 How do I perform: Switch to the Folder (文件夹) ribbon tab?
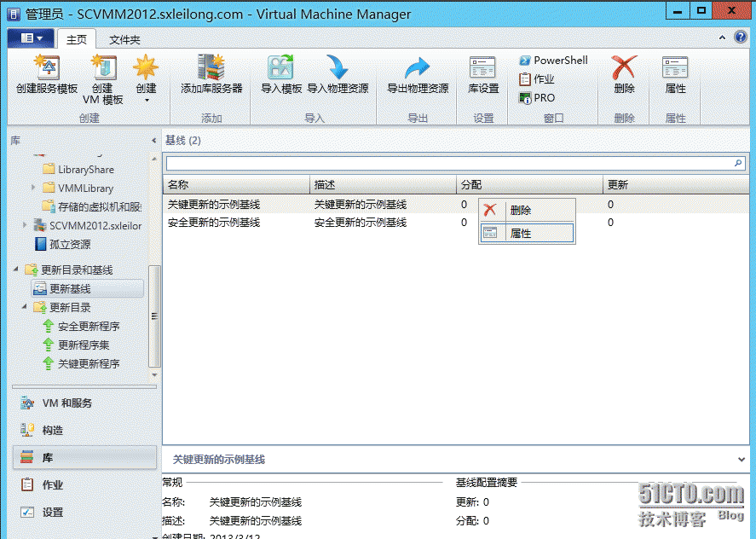tap(124, 39)
